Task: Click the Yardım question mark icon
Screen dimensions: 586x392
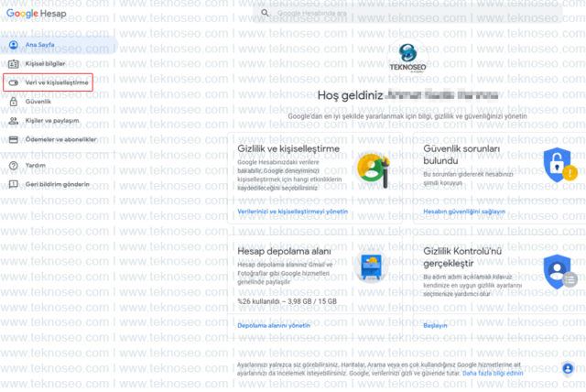Action: (x=14, y=166)
